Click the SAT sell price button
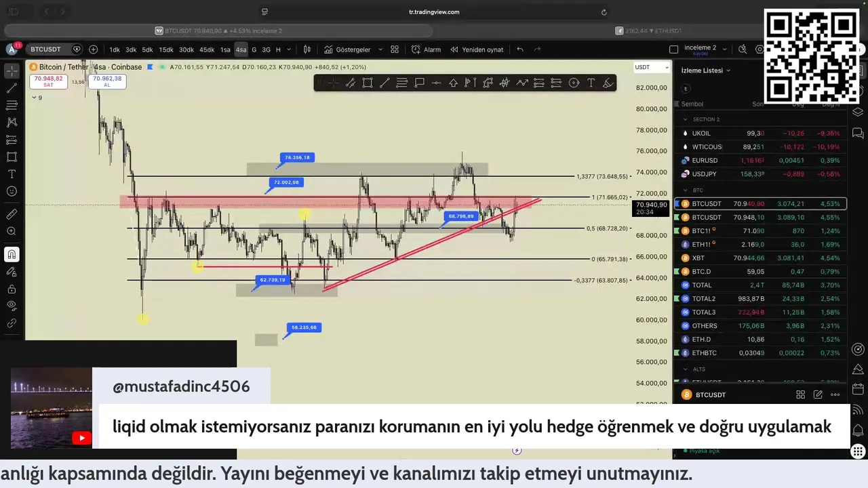The width and height of the screenshot is (868, 488). click(x=48, y=81)
